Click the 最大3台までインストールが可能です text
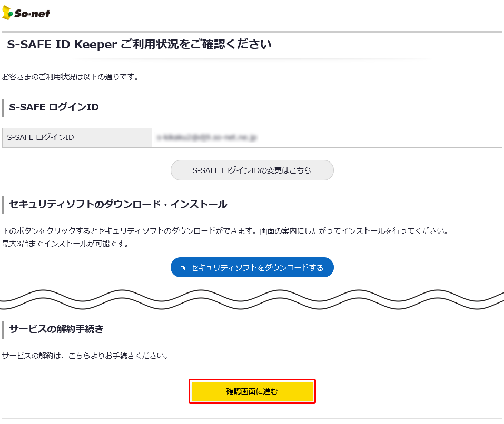The width and height of the screenshot is (504, 424). pos(65,244)
